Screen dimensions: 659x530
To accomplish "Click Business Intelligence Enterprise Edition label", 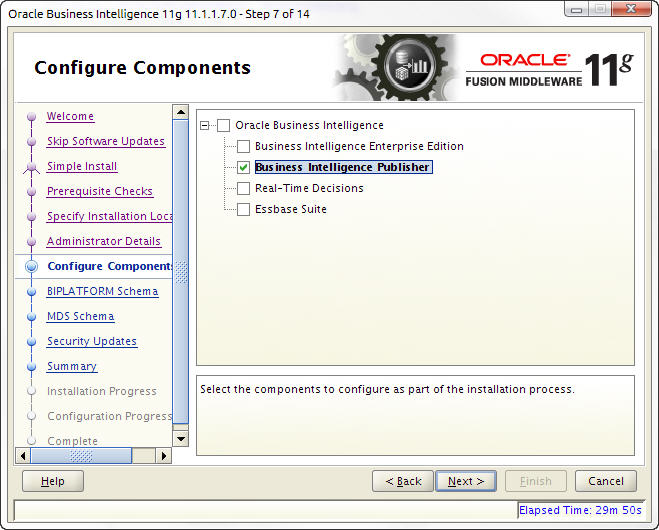I will click(x=359, y=146).
